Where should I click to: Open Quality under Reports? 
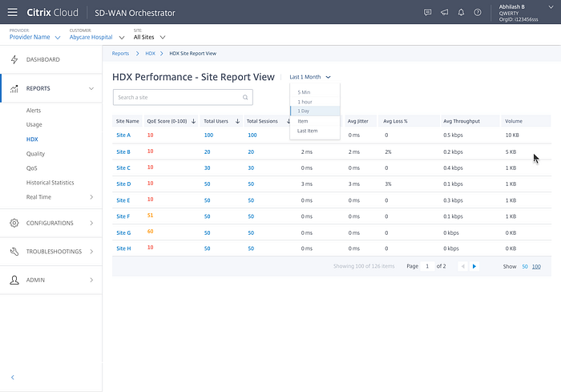coord(35,154)
